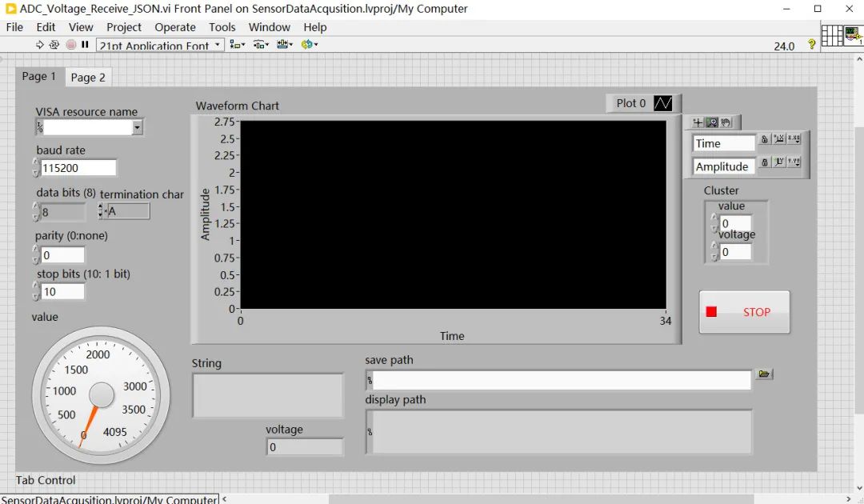Switch to the Page 2 tab
Screen dimensions: 864x504
coord(88,78)
